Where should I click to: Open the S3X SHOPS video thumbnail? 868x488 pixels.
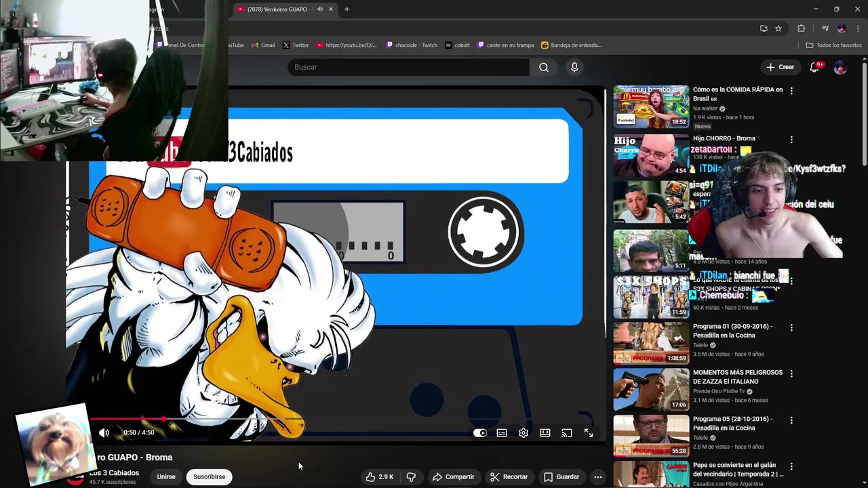coord(651,297)
